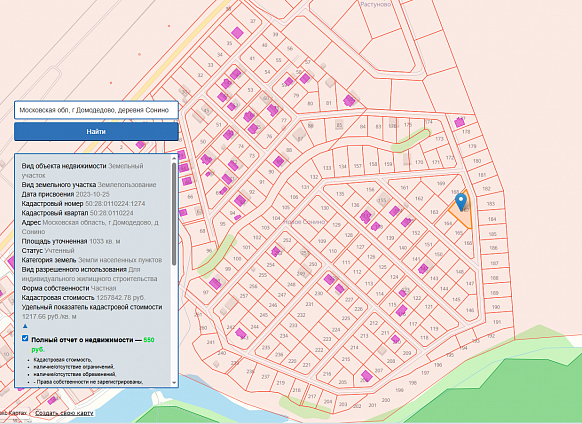
Task: Click info panel scroll-up arrow
Action: pyautogui.click(x=174, y=158)
